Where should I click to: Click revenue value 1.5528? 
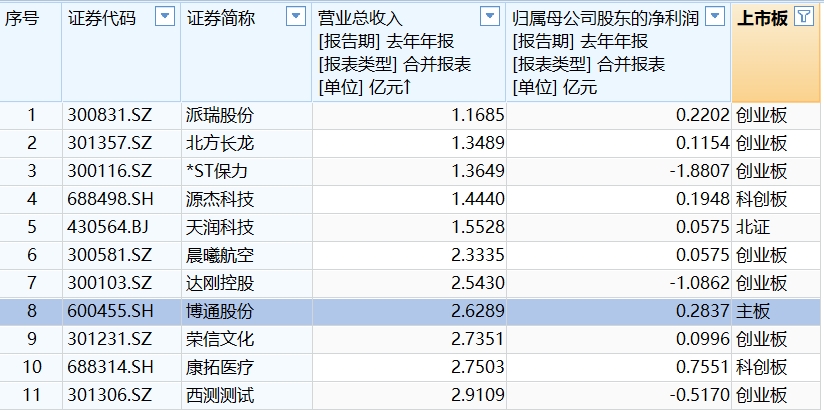[x=478, y=227]
